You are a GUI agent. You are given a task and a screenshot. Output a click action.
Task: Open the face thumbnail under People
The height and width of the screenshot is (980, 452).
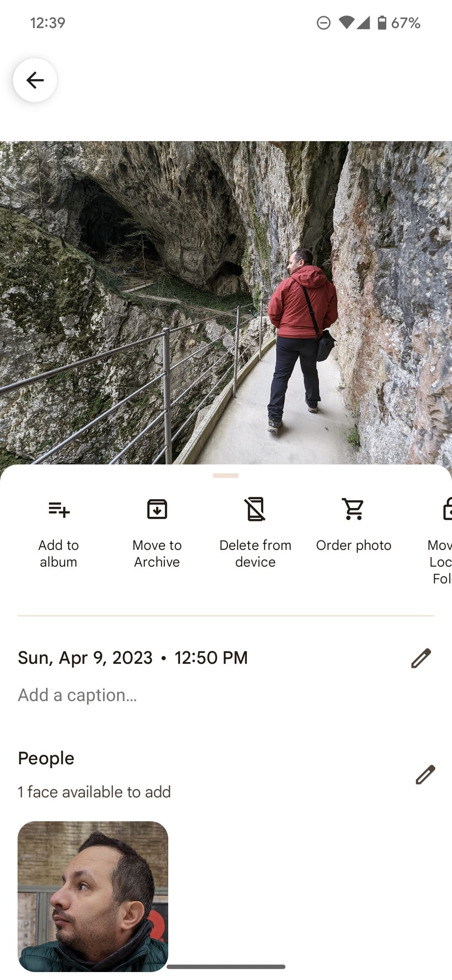pyautogui.click(x=93, y=896)
